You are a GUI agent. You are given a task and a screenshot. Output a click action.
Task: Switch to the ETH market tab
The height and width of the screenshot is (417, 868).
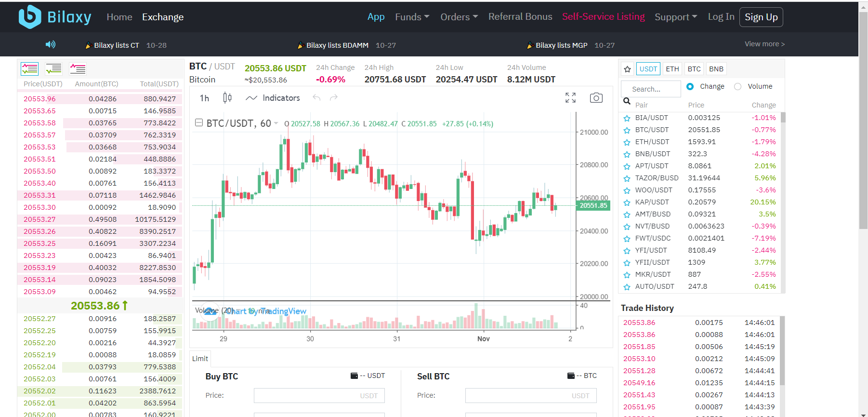(672, 69)
